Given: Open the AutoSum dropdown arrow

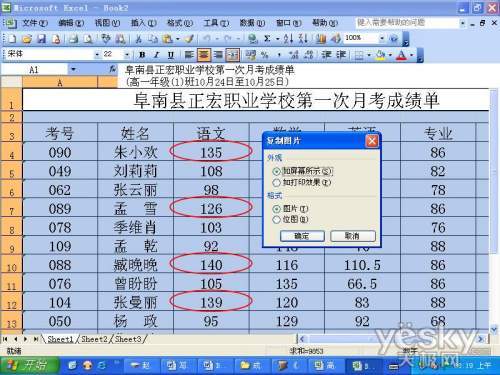Looking at the screenshot, I should tap(277, 39).
